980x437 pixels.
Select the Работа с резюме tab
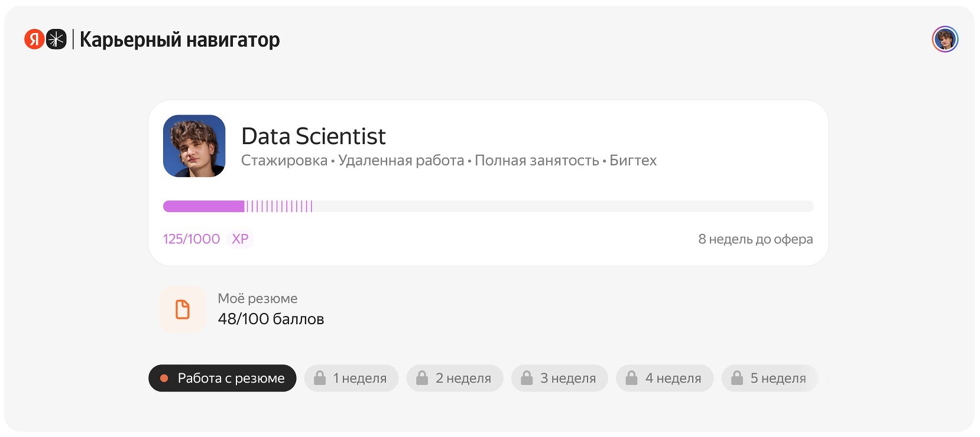(222, 378)
